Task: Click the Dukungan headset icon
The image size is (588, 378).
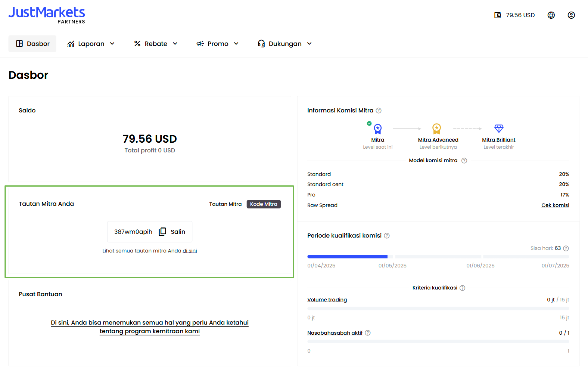Action: coord(261,44)
